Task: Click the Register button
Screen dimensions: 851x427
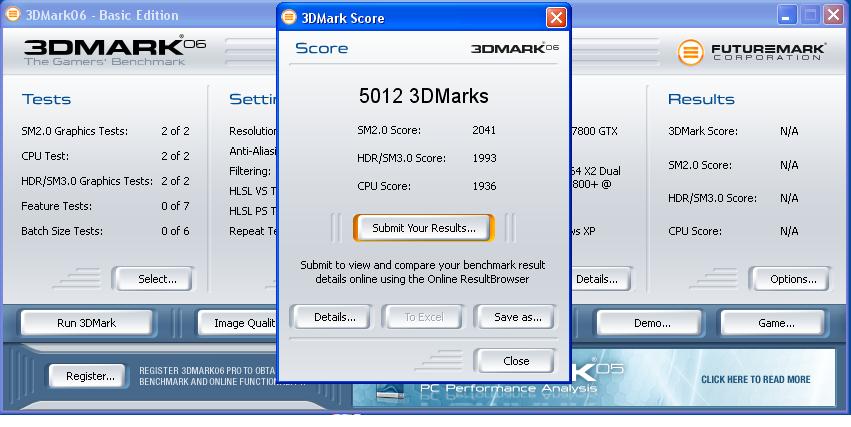Action: 87,376
